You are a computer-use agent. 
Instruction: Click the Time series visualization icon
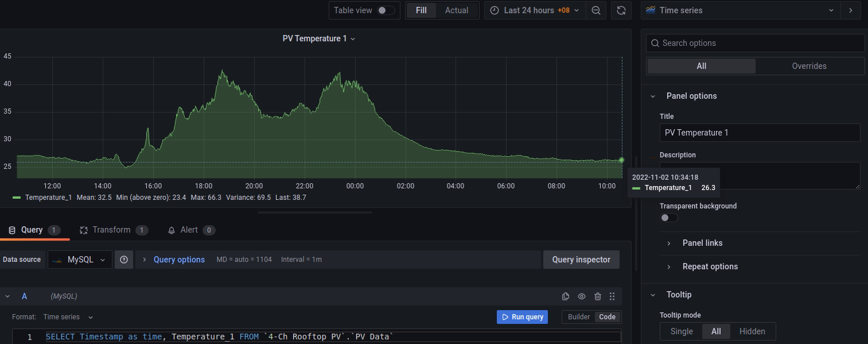[x=651, y=10]
